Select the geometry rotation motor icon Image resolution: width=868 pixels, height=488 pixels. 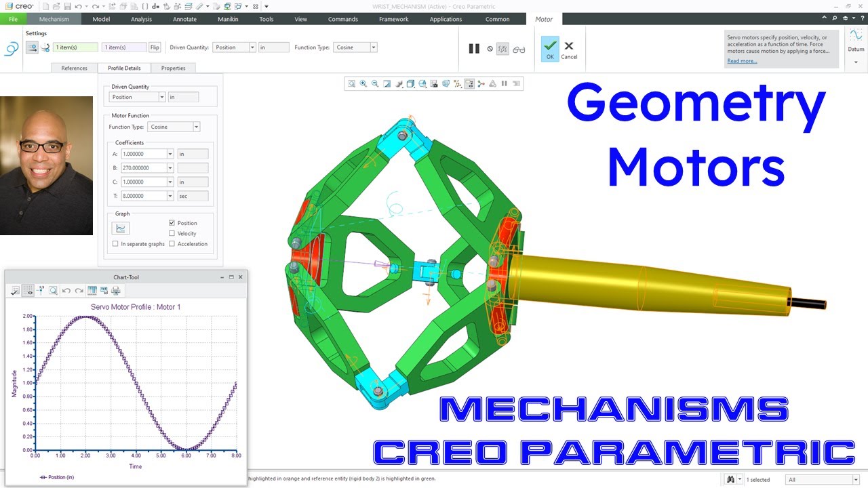tap(45, 47)
